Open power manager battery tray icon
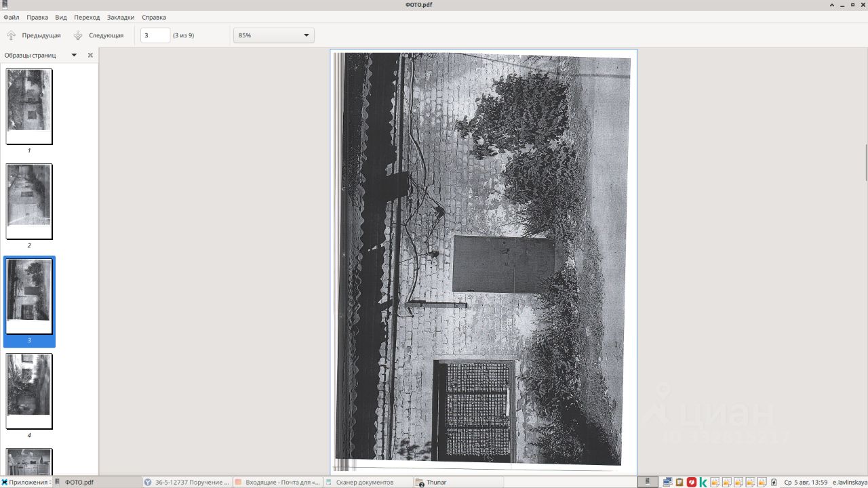The image size is (868, 488). tap(774, 483)
